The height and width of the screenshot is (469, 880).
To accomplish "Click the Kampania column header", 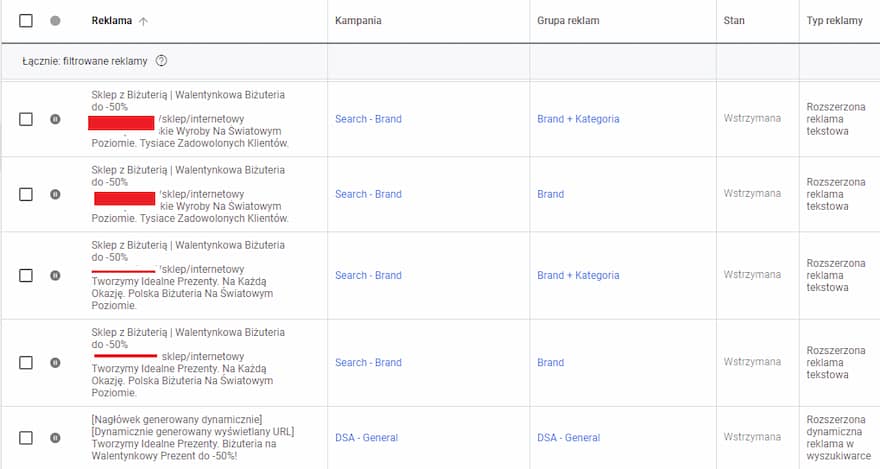I will pos(358,21).
